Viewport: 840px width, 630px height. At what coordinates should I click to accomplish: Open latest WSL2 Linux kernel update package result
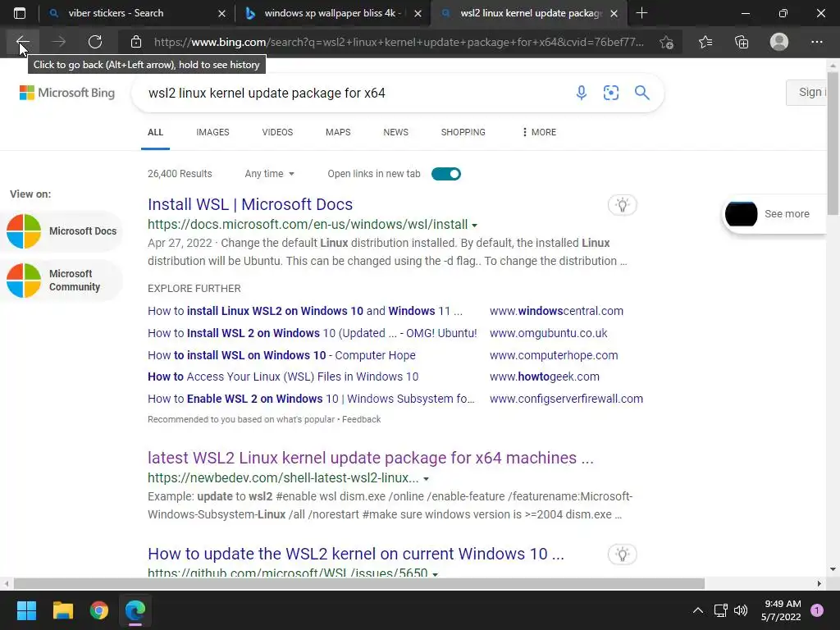371,458
